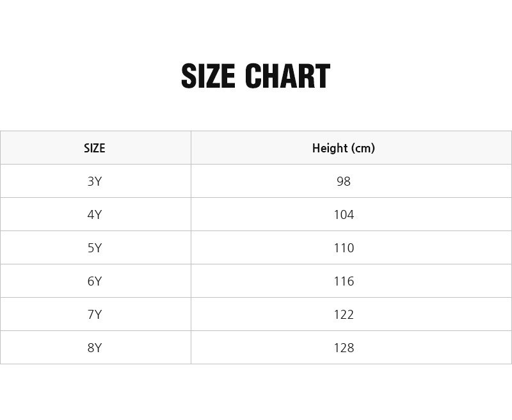Click the height value 98

pos(344,181)
